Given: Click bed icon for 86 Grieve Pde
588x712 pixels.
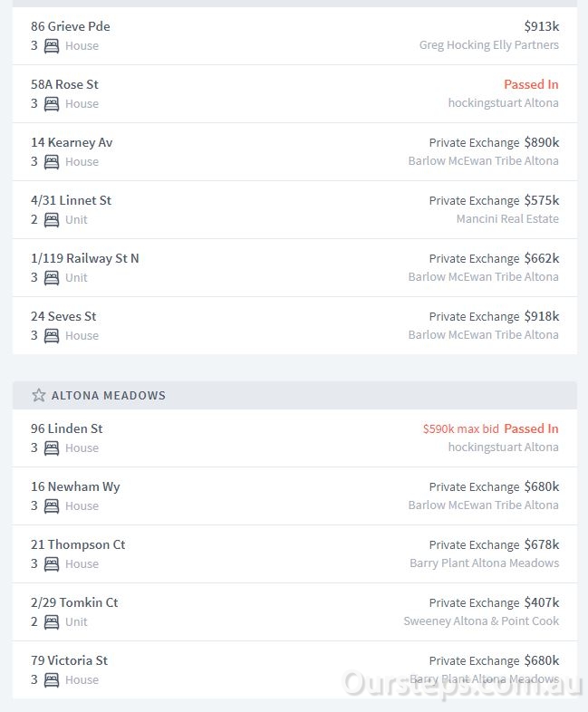Looking at the screenshot, I should 52,46.
